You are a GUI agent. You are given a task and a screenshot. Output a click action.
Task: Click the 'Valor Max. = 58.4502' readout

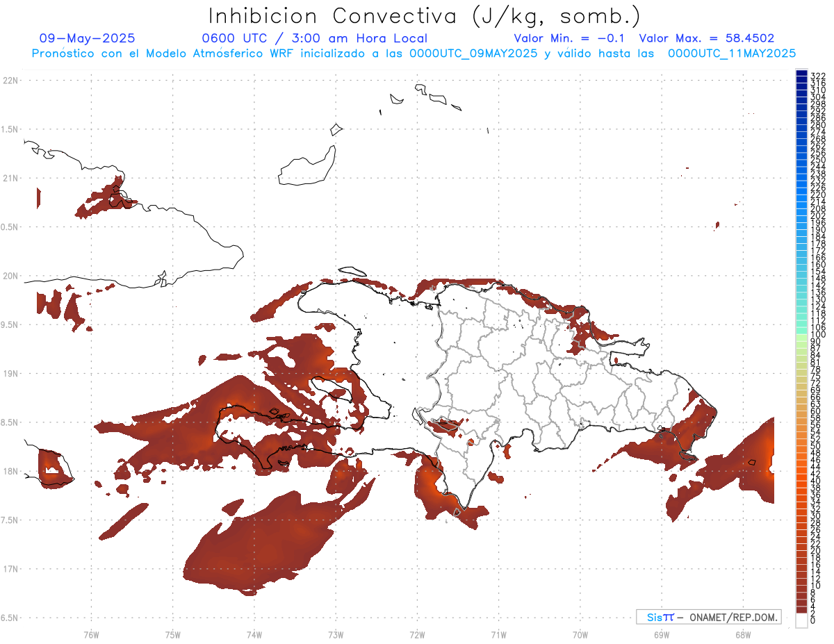point(707,38)
